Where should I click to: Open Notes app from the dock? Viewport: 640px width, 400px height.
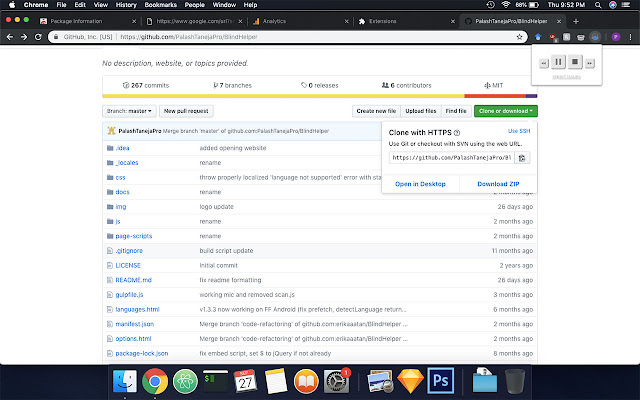click(x=276, y=381)
